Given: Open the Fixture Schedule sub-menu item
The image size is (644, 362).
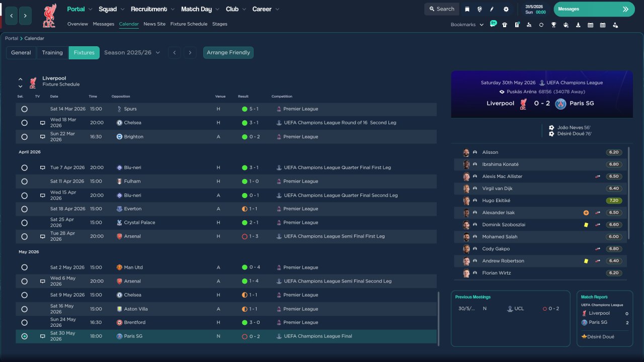Looking at the screenshot, I should point(189,24).
